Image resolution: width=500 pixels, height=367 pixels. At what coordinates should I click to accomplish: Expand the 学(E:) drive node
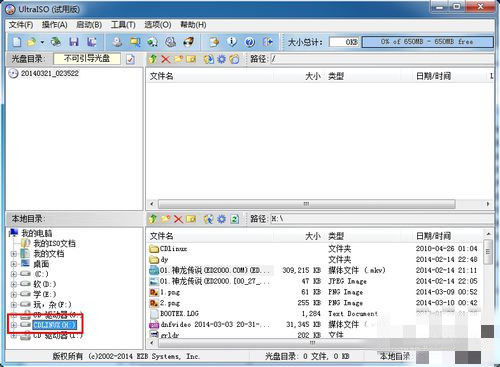click(14, 294)
